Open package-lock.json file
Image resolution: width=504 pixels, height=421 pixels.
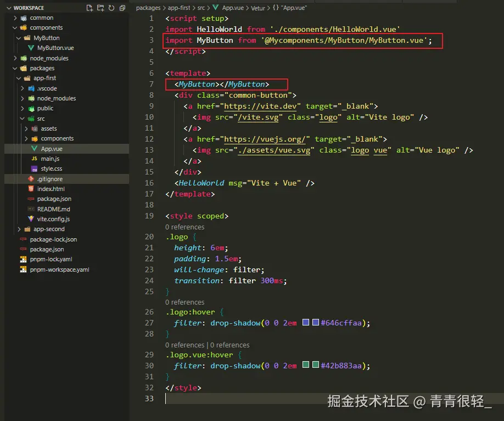click(x=53, y=239)
